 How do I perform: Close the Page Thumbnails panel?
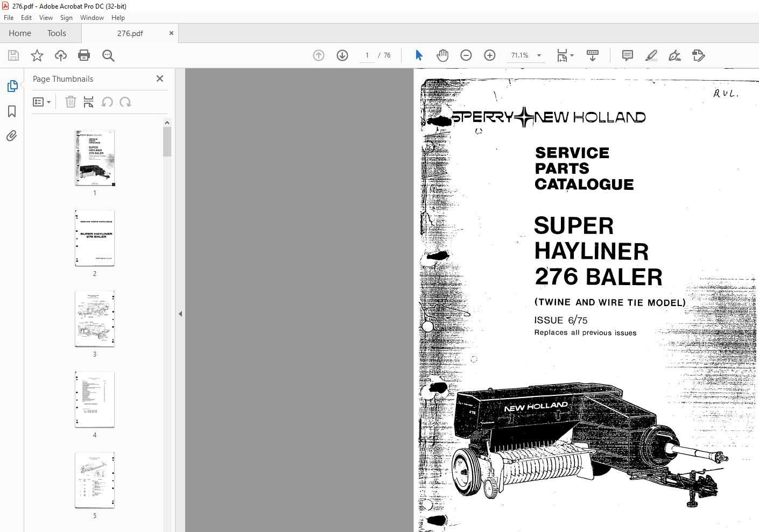tap(160, 79)
